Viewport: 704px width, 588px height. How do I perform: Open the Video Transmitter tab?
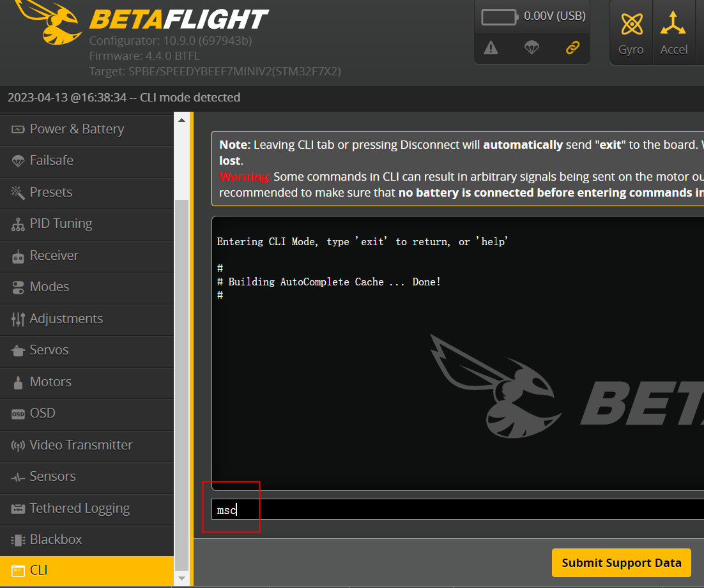click(87, 446)
